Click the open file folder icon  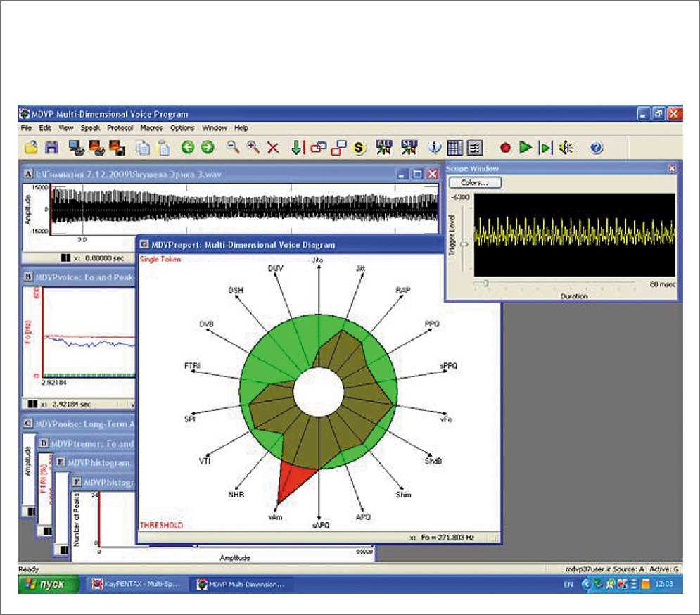click(x=31, y=148)
